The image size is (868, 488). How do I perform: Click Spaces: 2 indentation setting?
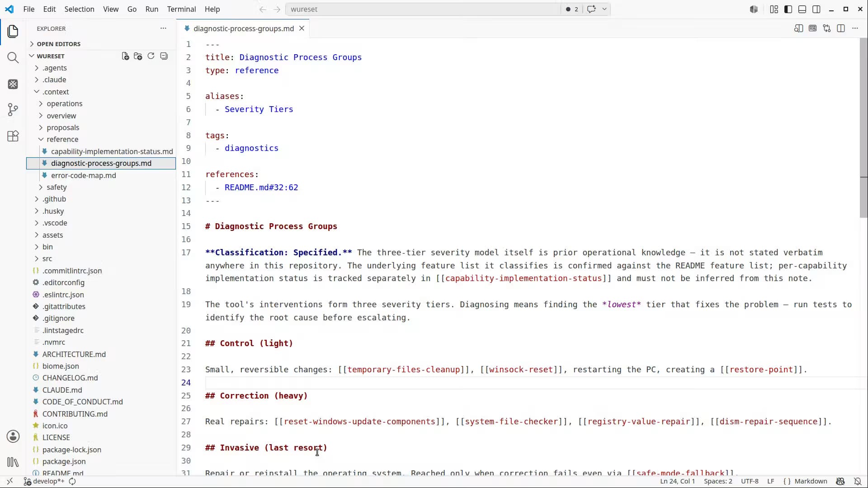718,481
